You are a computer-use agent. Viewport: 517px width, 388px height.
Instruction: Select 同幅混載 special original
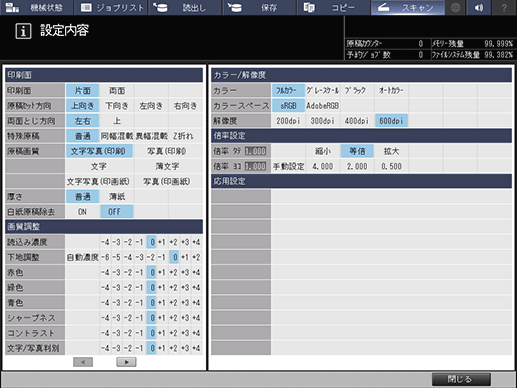tap(117, 136)
